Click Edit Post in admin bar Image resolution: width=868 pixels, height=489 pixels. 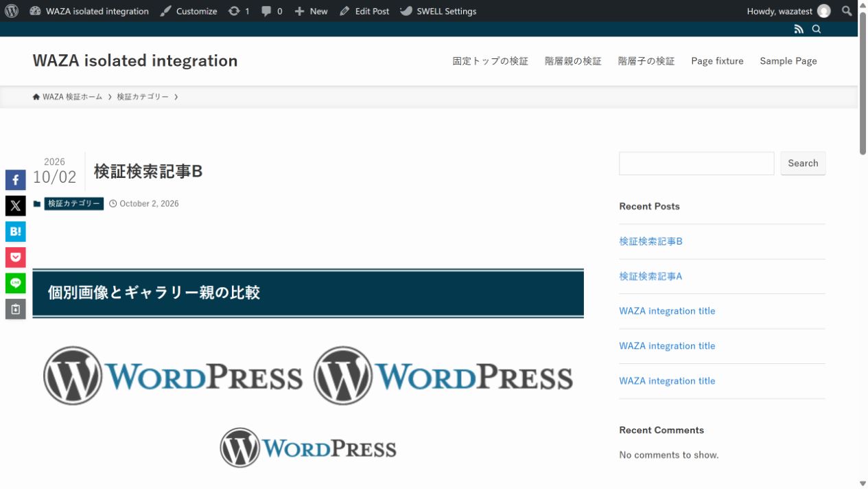click(x=364, y=11)
